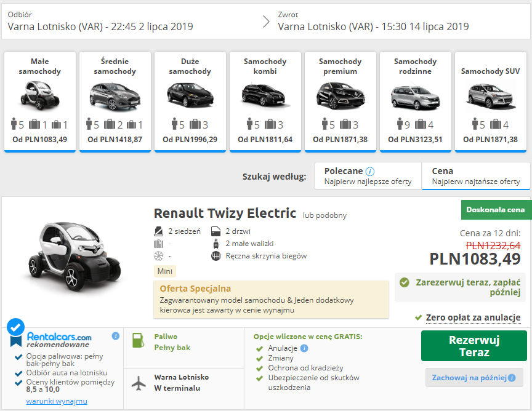Select the Duże samochody category card
532x411 pixels.
pyautogui.click(x=190, y=102)
